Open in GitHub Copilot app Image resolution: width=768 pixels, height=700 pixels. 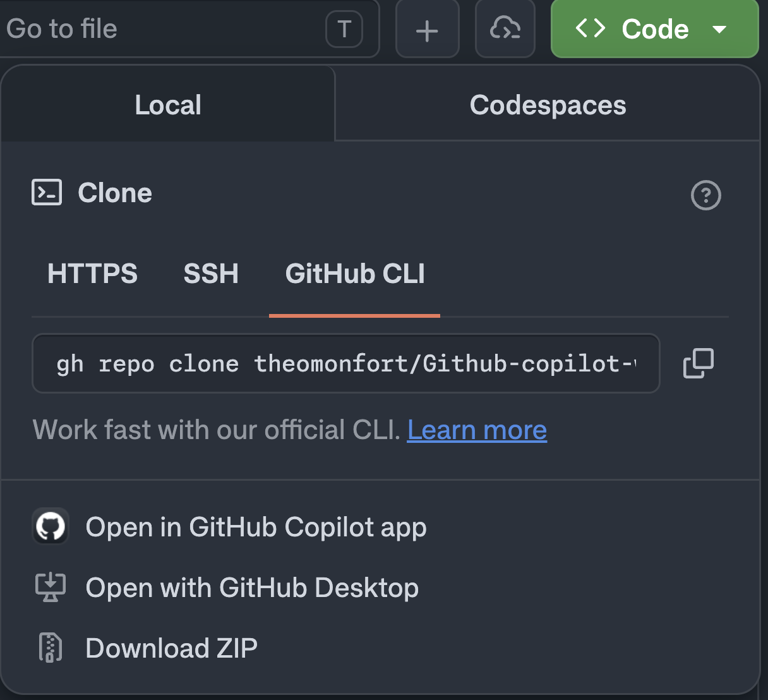click(x=256, y=527)
